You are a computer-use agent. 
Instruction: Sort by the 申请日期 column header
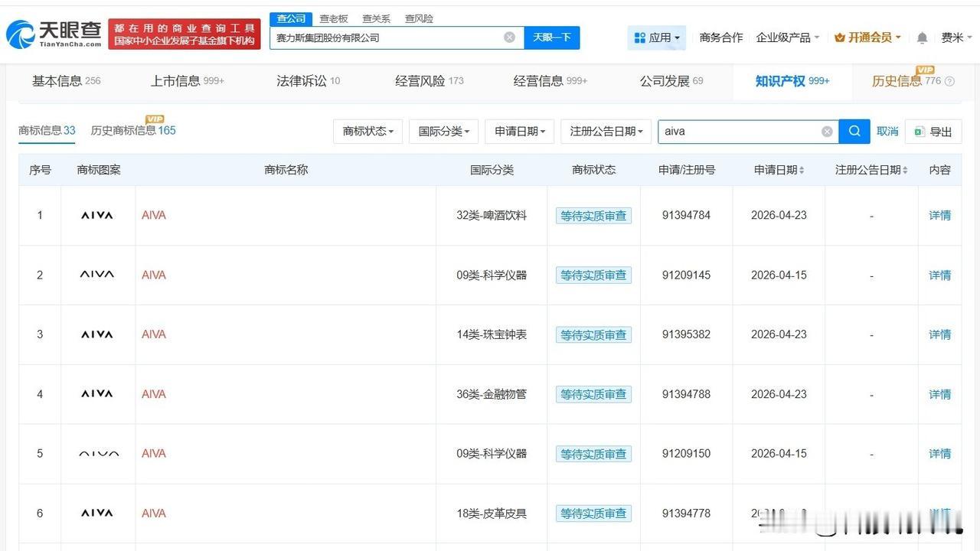779,170
